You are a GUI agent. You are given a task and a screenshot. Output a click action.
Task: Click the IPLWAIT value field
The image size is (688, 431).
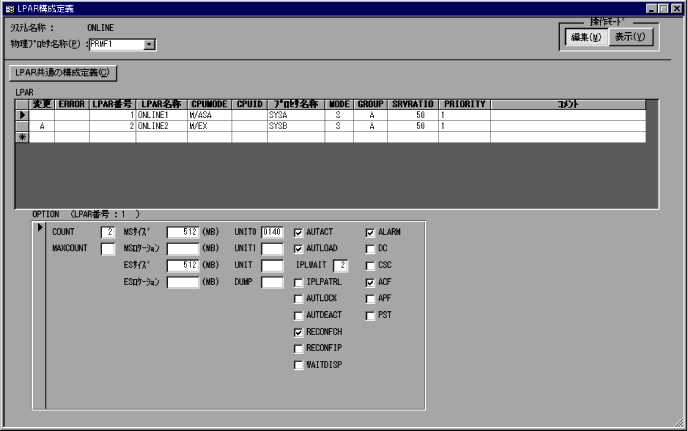tap(340, 266)
